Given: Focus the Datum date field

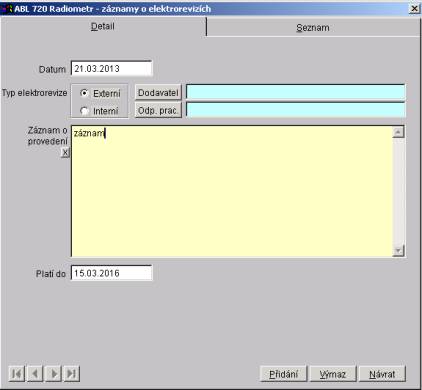Looking at the screenshot, I should [x=111, y=69].
